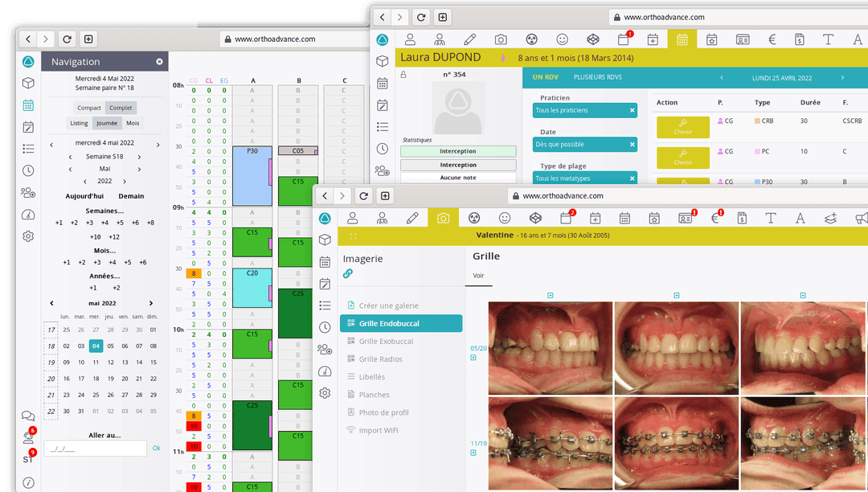Expand the 05/20 photo row dropdown
868x492 pixels.
coord(473,358)
